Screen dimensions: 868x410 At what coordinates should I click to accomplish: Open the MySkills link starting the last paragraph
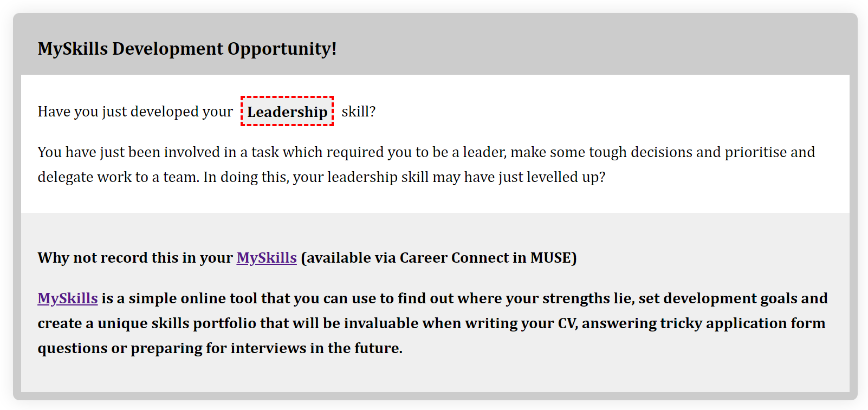[68, 298]
